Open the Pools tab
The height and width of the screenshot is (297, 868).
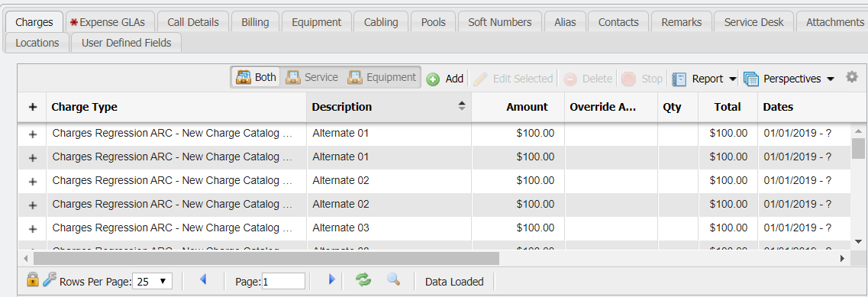click(x=434, y=22)
